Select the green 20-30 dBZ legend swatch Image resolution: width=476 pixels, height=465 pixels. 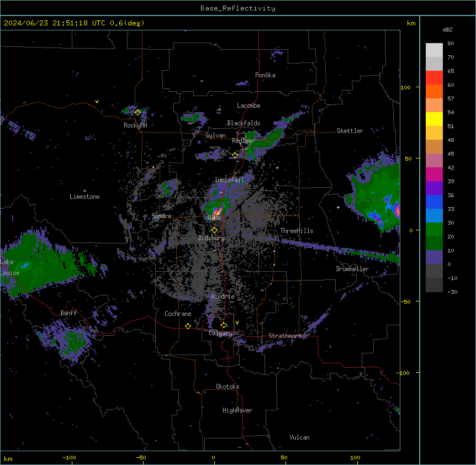point(434,230)
